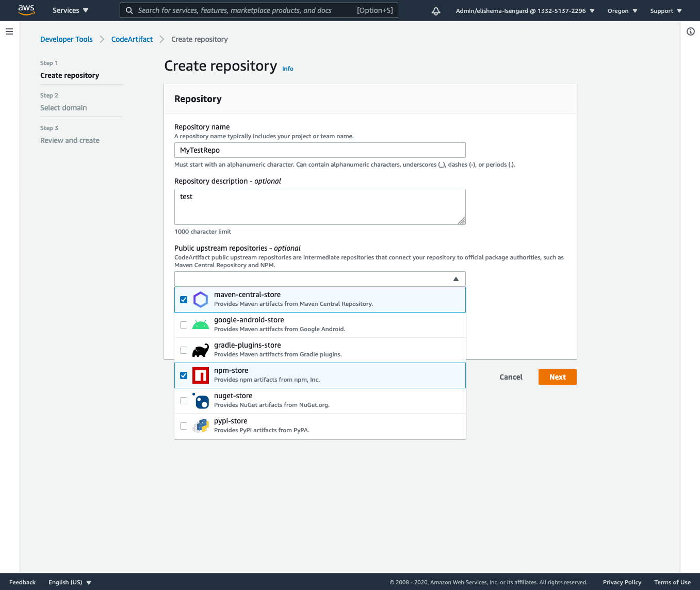Open the CodeArtifact breadcrumb link
Screen dimensions: 700x590
132,39
